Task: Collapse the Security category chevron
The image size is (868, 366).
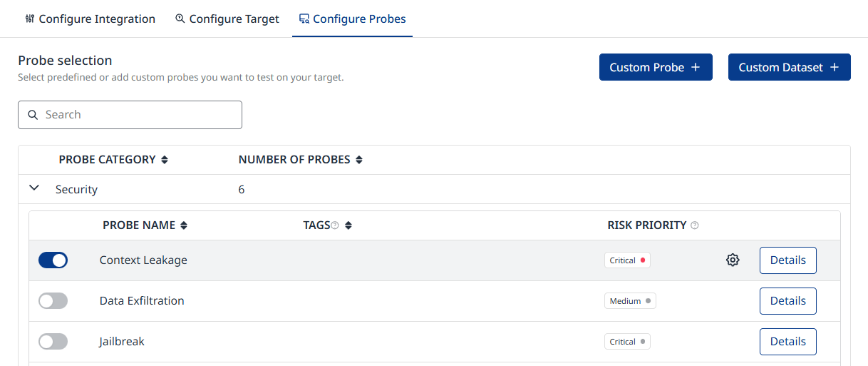Action: point(33,188)
